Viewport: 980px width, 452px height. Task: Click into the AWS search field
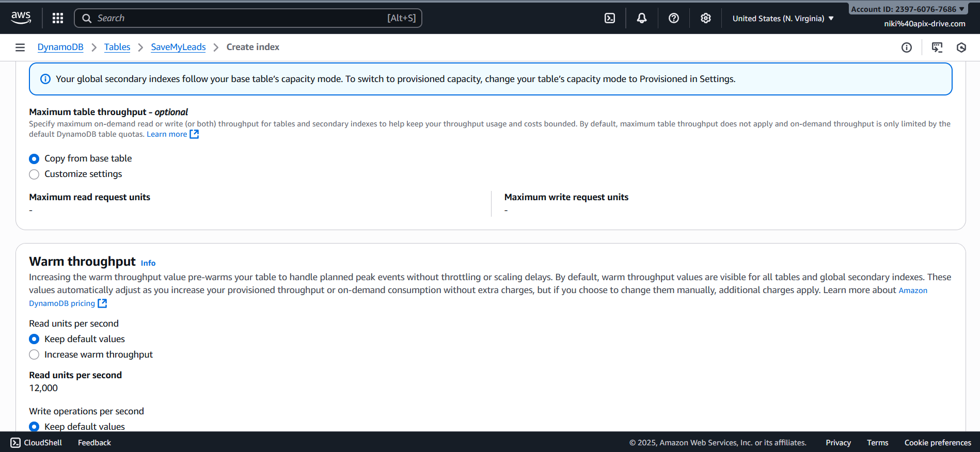tap(248, 18)
